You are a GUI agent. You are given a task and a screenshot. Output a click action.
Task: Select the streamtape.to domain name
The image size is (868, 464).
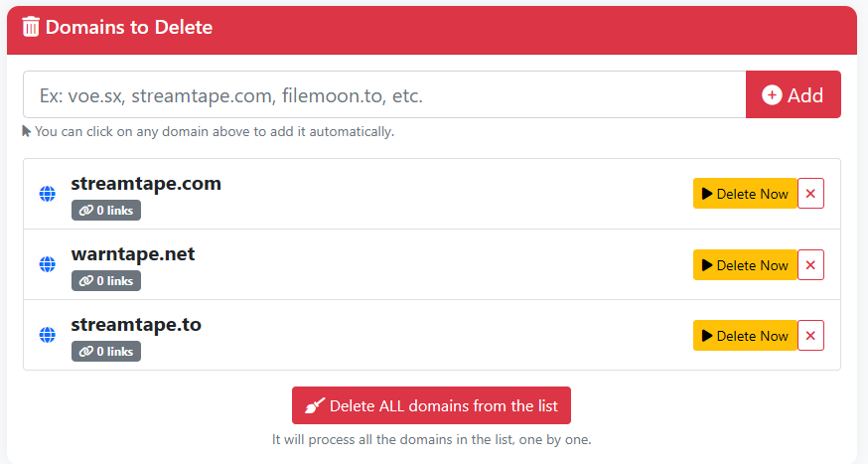pos(136,325)
